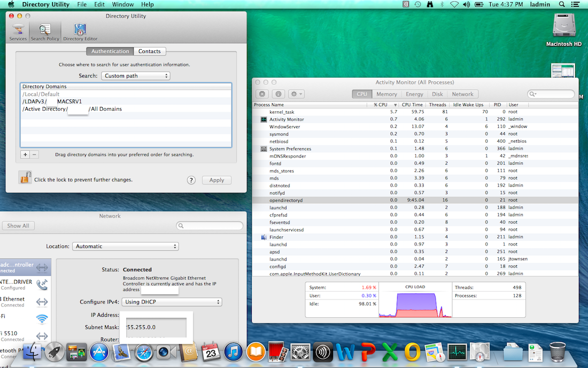Select /LDAPv3/ MACSRV1 domain row
588x368 pixels.
tap(126, 102)
